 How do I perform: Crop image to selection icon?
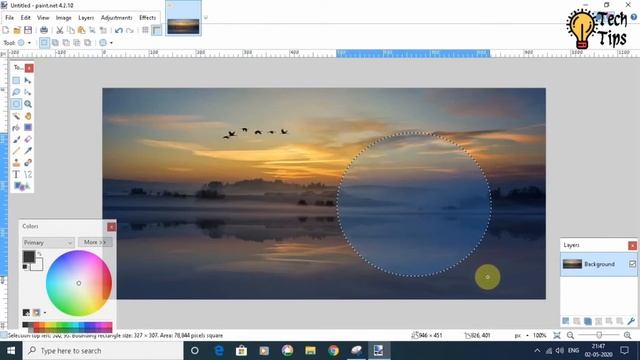click(92, 30)
